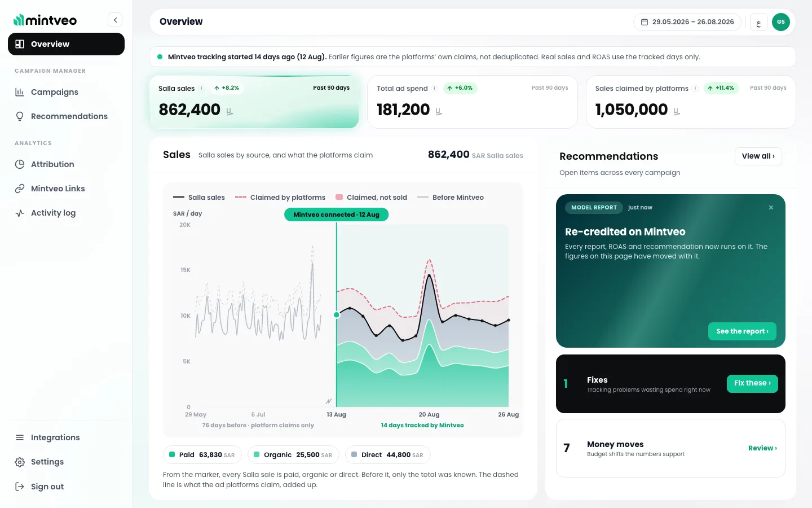812x508 pixels.
Task: Click the Fix these button
Action: point(752,383)
